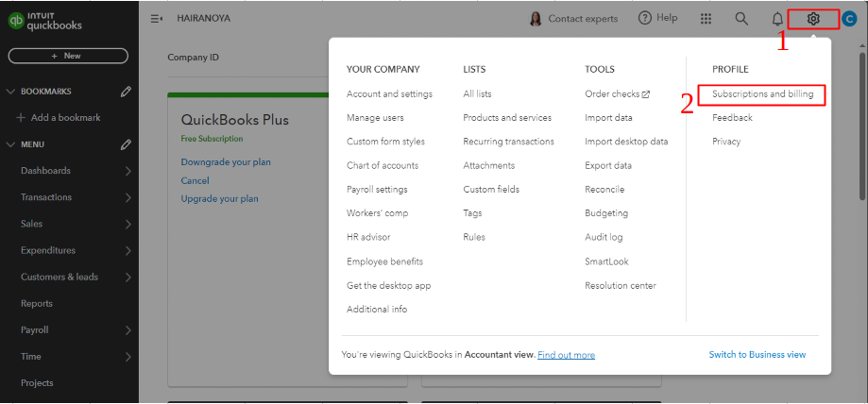Open the notifications bell
868x404 pixels.
click(777, 19)
